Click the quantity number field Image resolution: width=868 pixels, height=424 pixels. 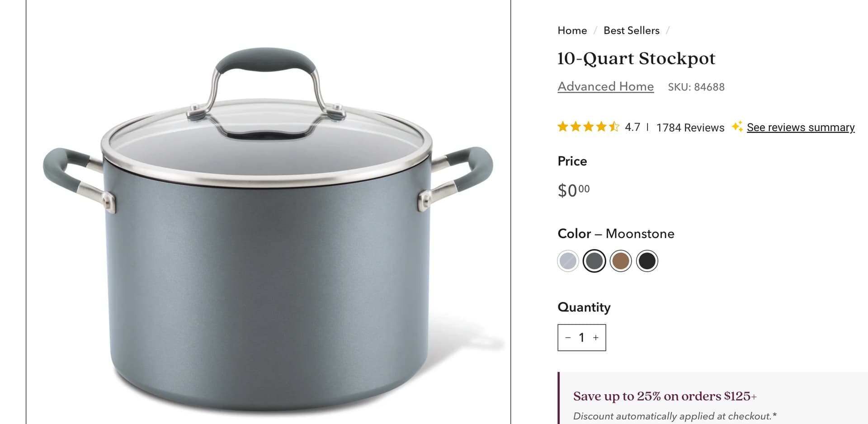pos(582,338)
